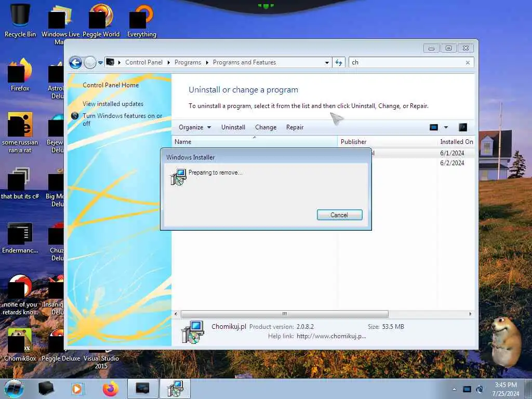
Task: Sort by Installed On column header
Action: click(456, 142)
